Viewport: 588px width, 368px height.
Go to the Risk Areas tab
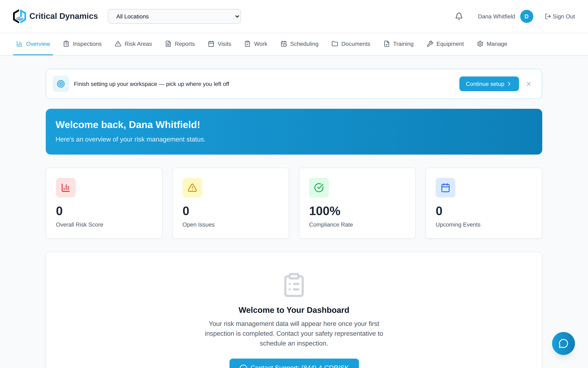[x=133, y=44]
